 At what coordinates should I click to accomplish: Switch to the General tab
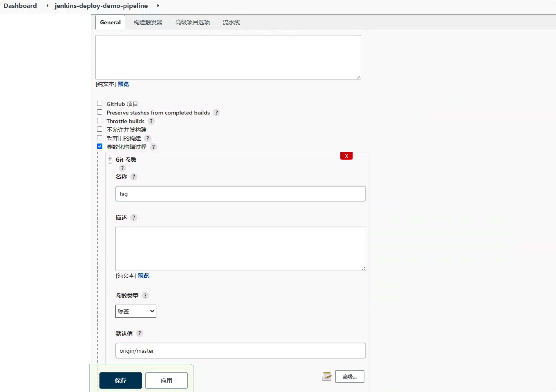[x=110, y=22]
